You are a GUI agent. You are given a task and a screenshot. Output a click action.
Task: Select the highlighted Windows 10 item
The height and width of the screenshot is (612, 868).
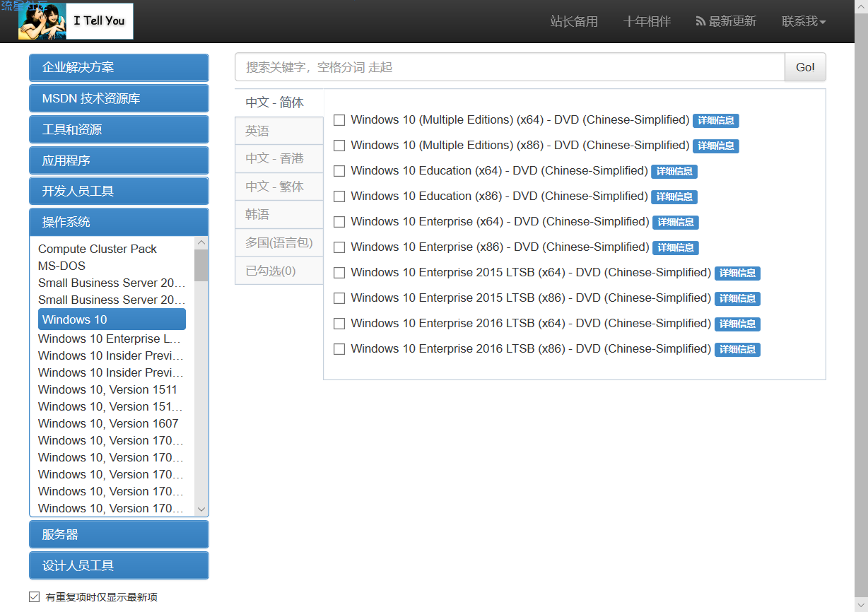(112, 319)
